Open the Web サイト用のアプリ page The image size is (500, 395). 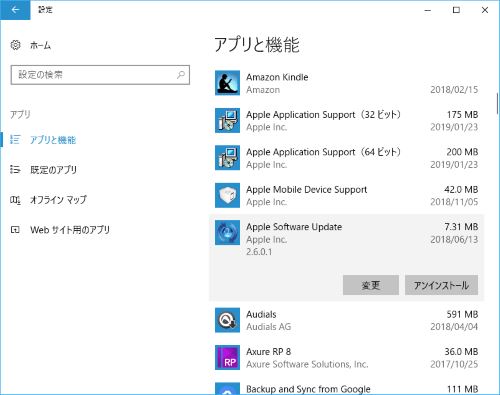pos(70,230)
